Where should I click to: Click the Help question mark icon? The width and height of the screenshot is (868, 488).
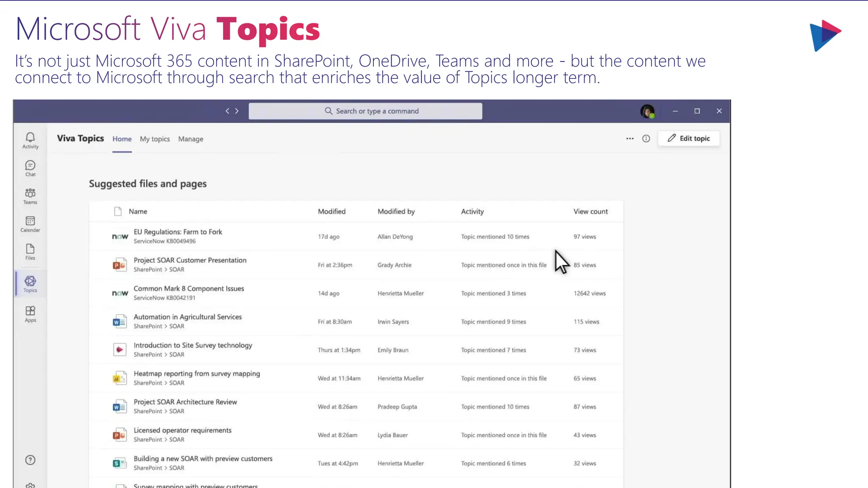(x=30, y=460)
